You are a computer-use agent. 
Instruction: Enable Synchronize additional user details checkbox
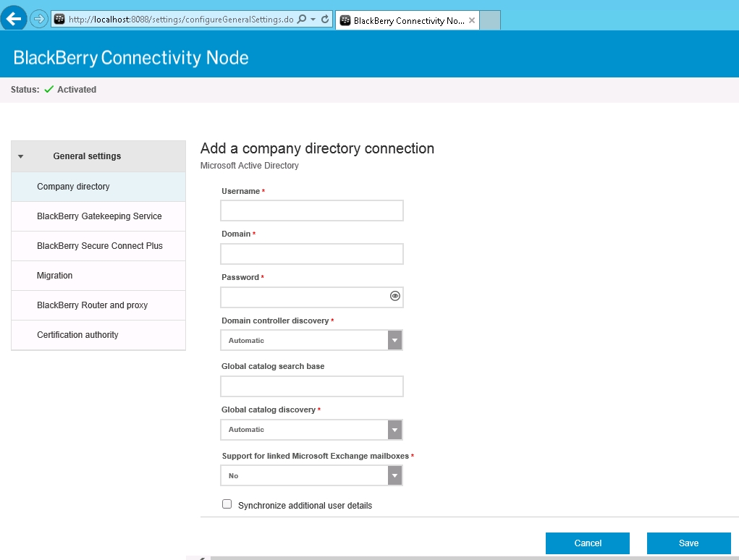pos(227,504)
